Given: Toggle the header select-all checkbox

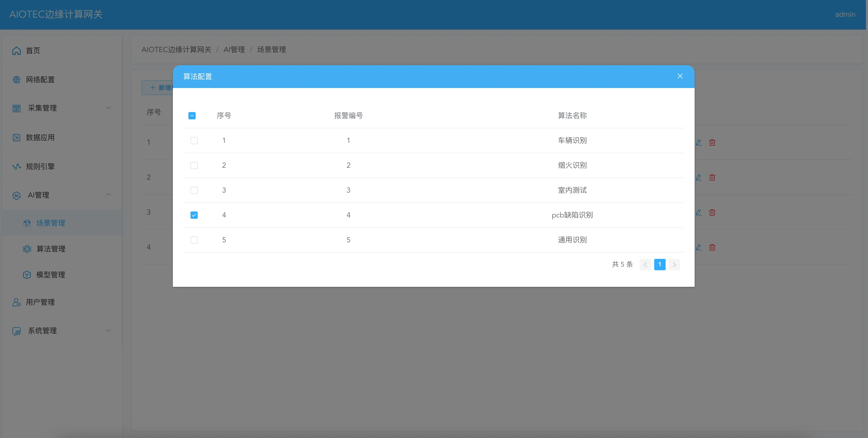Looking at the screenshot, I should [192, 115].
